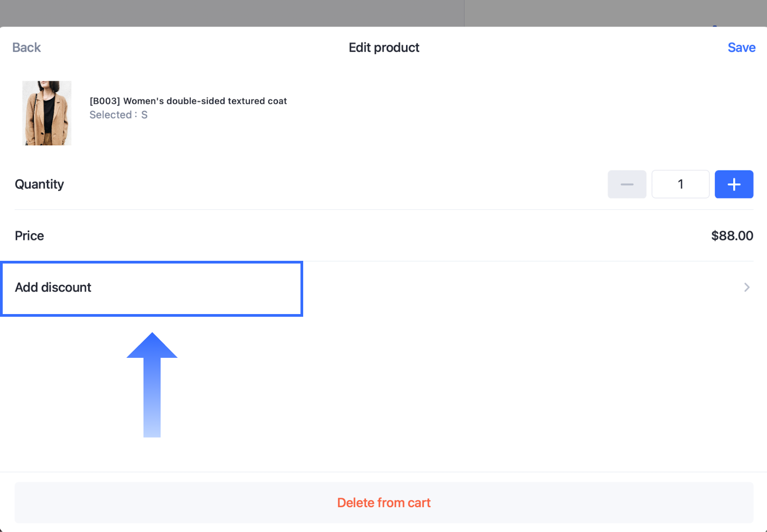Viewport: 767px width, 532px height.
Task: Select the Edit product header title
Action: coord(383,47)
